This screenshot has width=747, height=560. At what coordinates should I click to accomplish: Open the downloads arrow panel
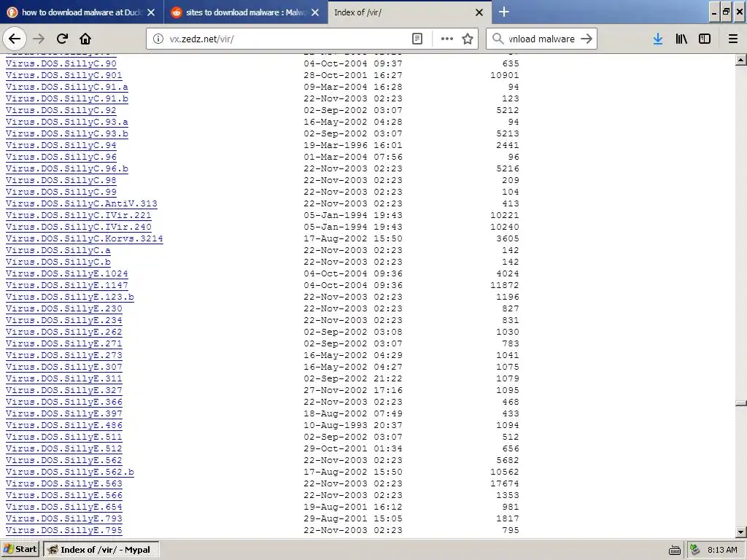point(658,39)
